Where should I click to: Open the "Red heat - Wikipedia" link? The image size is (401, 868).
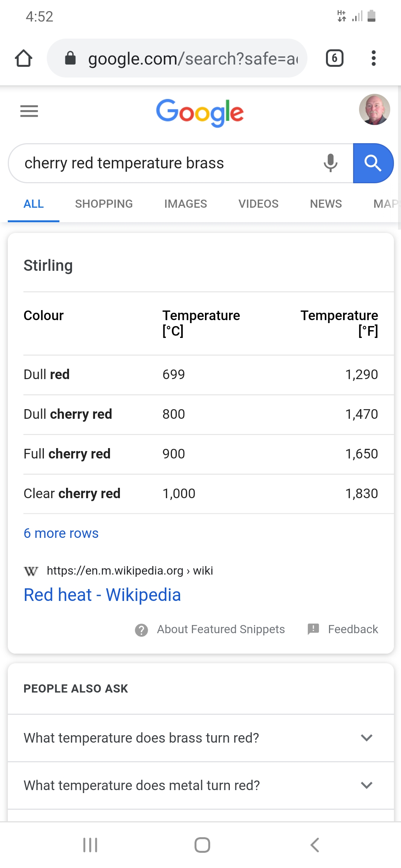tap(102, 595)
